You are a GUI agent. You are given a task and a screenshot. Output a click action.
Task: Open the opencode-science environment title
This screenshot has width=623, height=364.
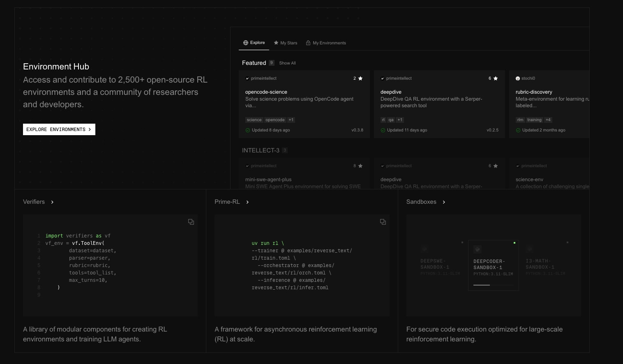[x=266, y=92]
